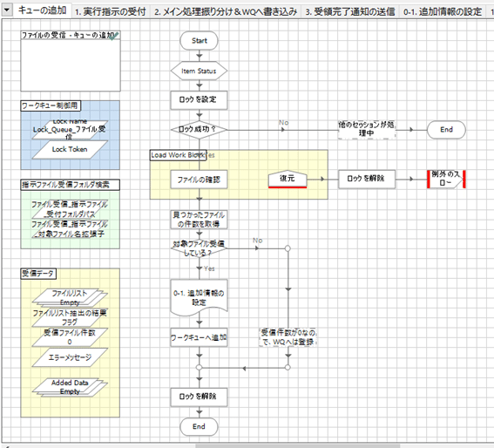
Task: Select the ワークキューへ追加 action stage
Action: 199,337
